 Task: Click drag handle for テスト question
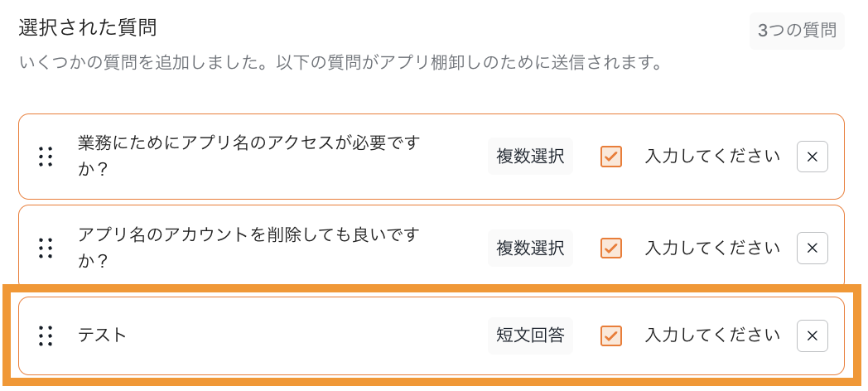click(x=46, y=335)
